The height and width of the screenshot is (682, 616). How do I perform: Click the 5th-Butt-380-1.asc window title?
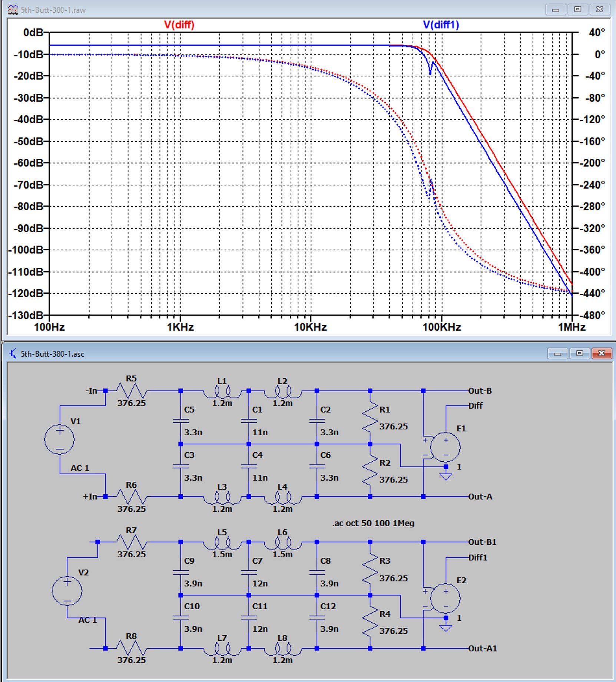pyautogui.click(x=52, y=354)
